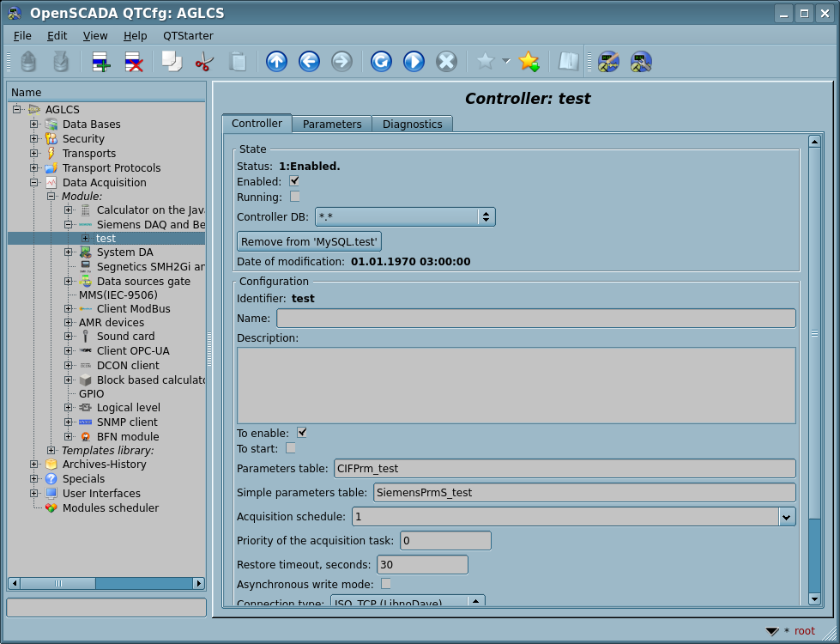840x644 pixels.
Task: Click the Delete item toolbar icon
Action: tap(134, 62)
